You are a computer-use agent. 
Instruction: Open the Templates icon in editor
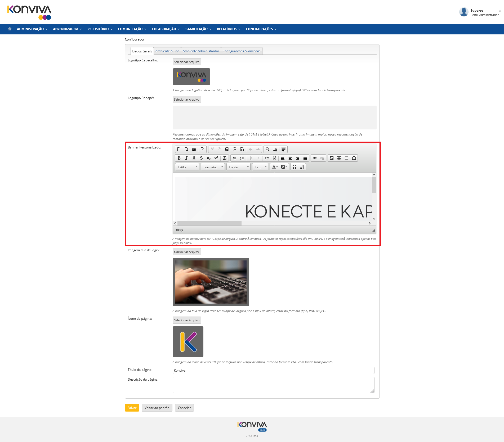[x=202, y=149]
